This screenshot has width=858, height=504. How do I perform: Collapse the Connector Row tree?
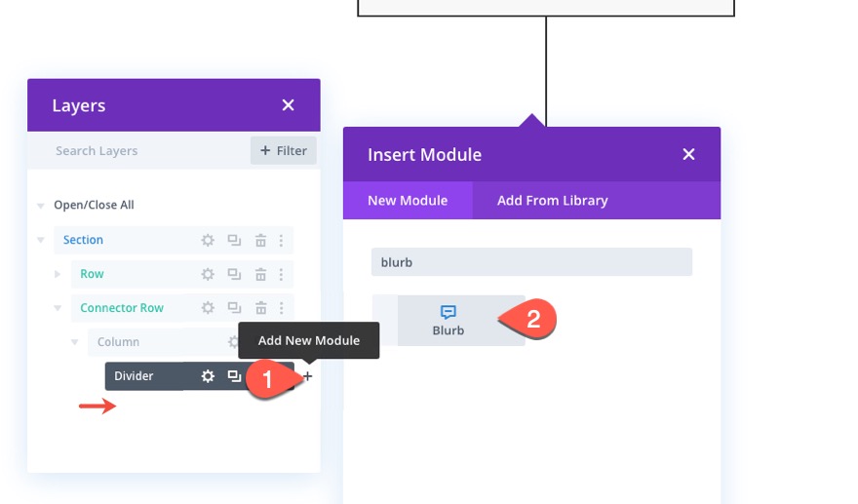58,308
